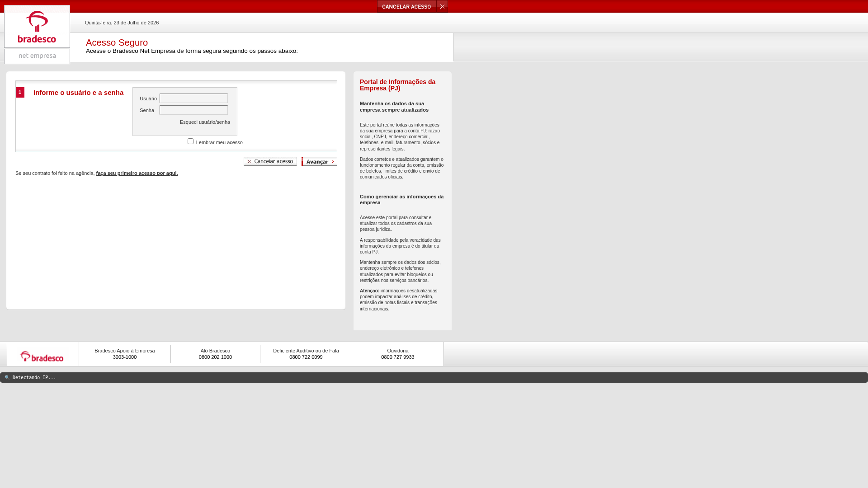
Task: Click the 'Atenção:' warning paragraph
Action: pos(399,300)
